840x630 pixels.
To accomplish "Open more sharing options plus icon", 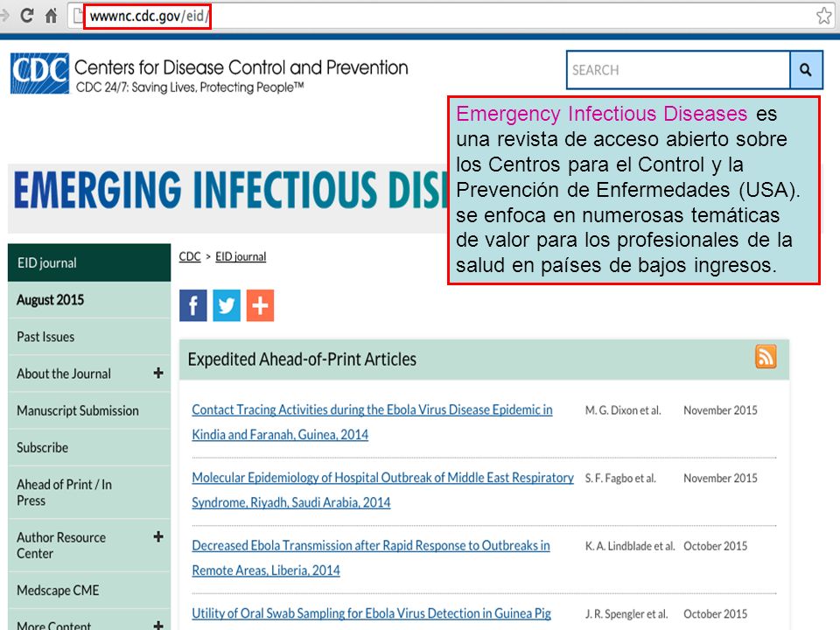I will pos(261,305).
